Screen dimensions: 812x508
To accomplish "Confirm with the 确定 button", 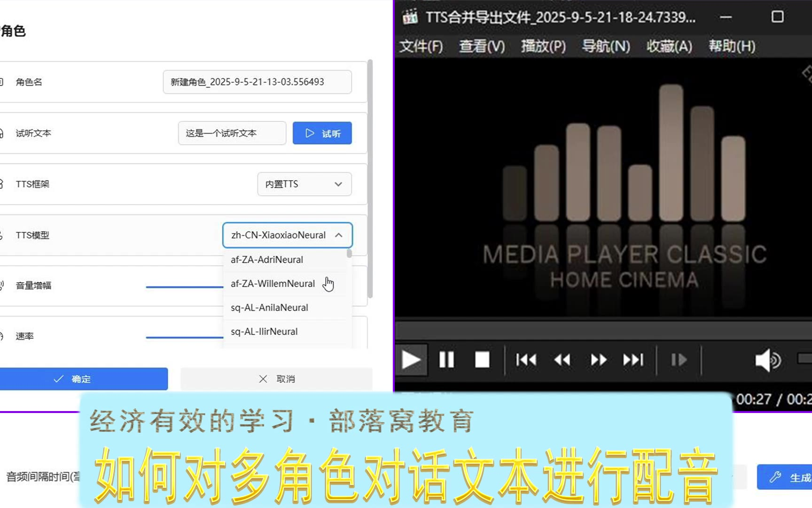I will pyautogui.click(x=83, y=379).
